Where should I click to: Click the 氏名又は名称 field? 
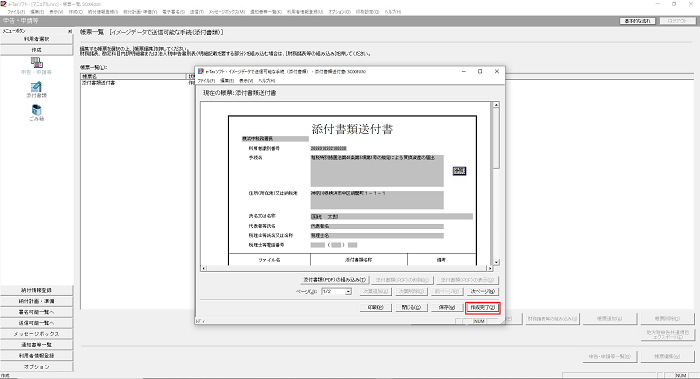pyautogui.click(x=392, y=217)
